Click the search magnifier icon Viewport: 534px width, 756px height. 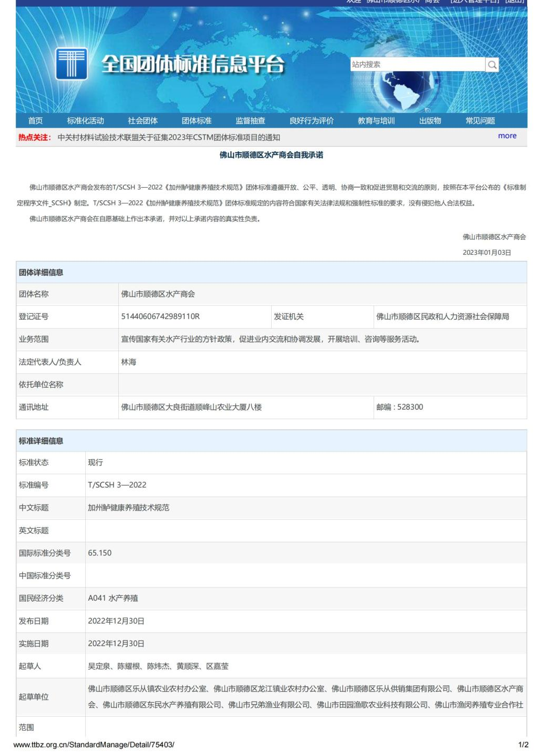(492, 64)
